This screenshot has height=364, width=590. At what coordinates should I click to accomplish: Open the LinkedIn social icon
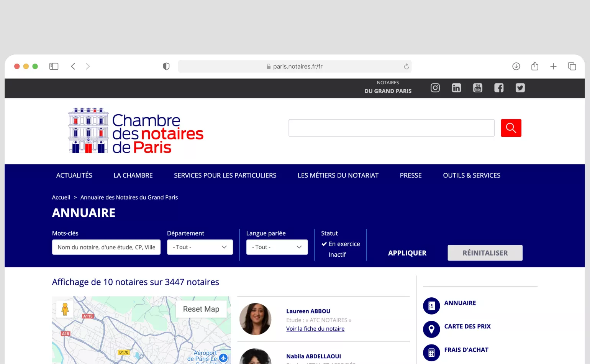(456, 88)
